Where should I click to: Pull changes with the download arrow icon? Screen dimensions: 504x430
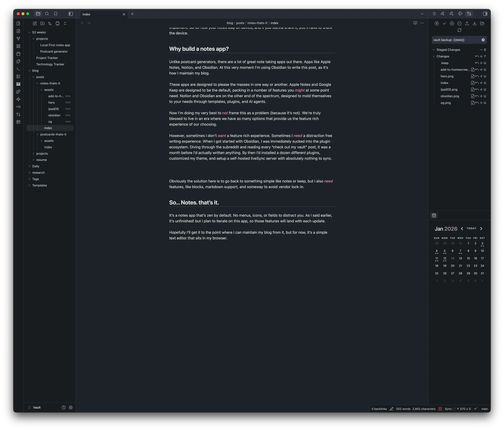pyautogui.click(x=474, y=23)
